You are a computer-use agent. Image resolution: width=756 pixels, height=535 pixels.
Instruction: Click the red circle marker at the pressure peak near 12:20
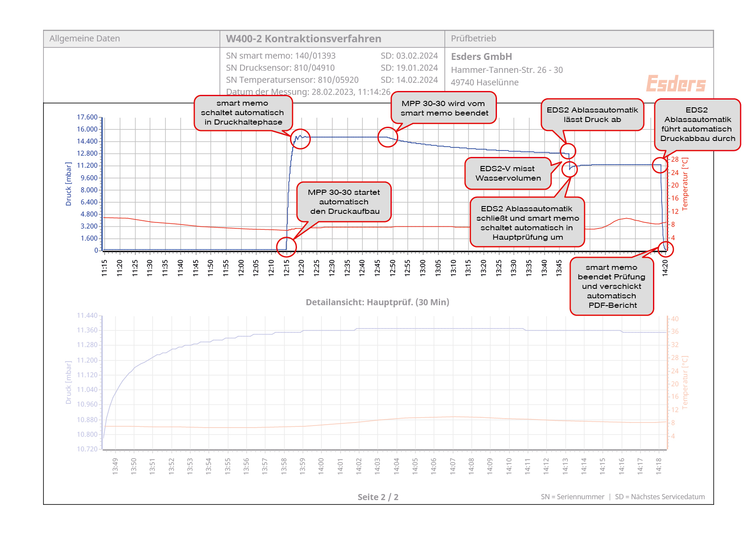(x=300, y=139)
